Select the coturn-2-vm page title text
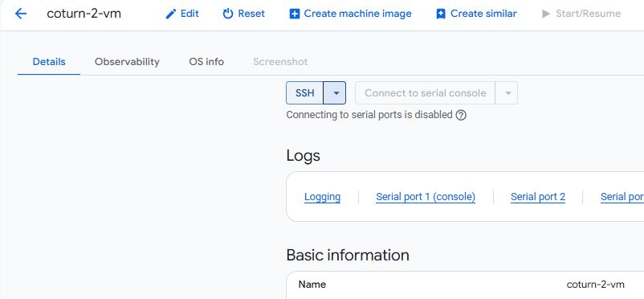This screenshot has height=299, width=644. pos(84,14)
